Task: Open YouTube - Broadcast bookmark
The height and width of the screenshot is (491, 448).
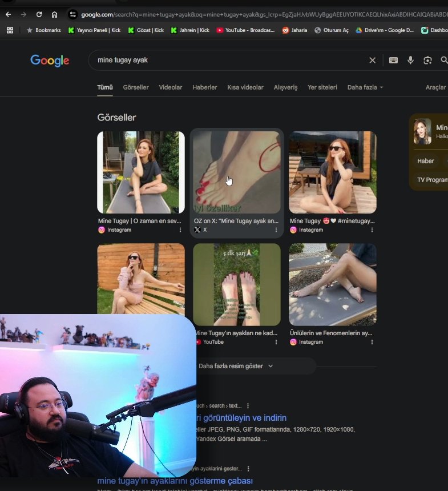Action: (246, 30)
